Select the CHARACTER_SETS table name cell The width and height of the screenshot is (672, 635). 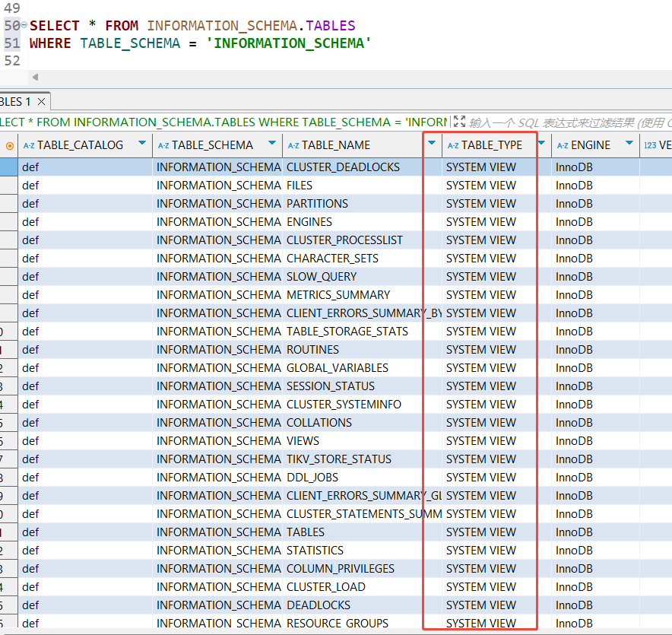point(362,259)
